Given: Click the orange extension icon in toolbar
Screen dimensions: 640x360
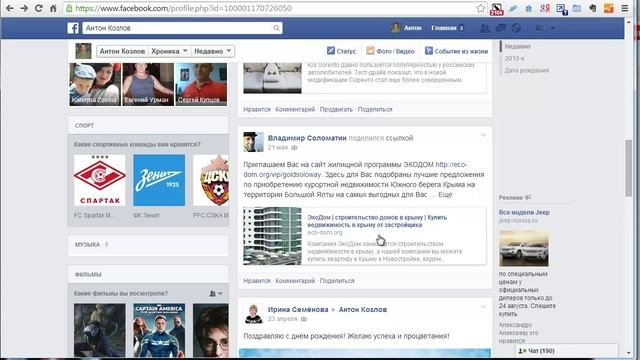Looking at the screenshot, I should click(609, 8).
